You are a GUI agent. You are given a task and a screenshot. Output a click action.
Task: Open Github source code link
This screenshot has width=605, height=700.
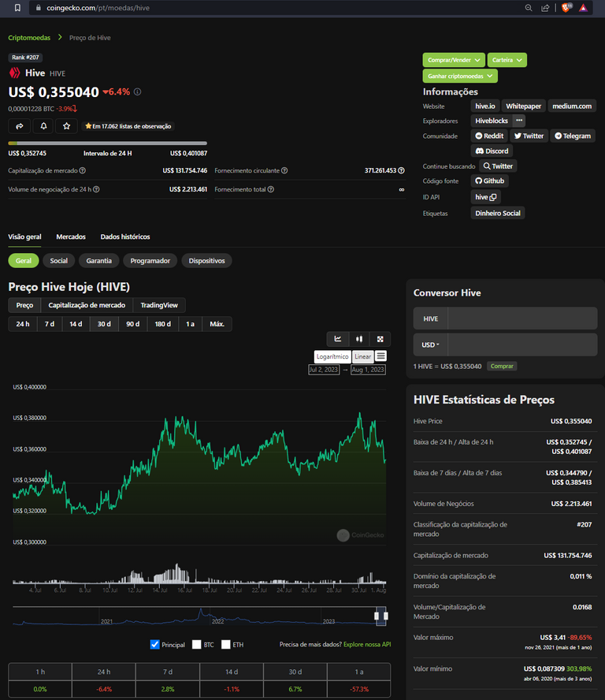point(489,181)
